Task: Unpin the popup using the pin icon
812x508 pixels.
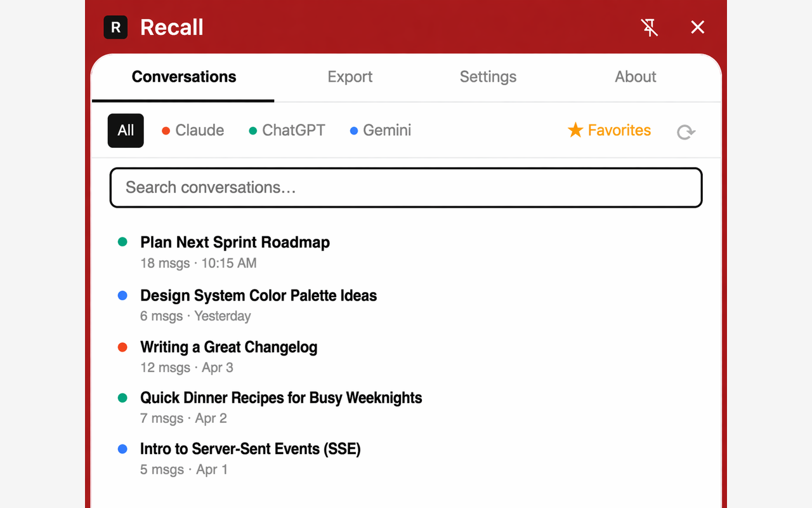Action: click(650, 27)
